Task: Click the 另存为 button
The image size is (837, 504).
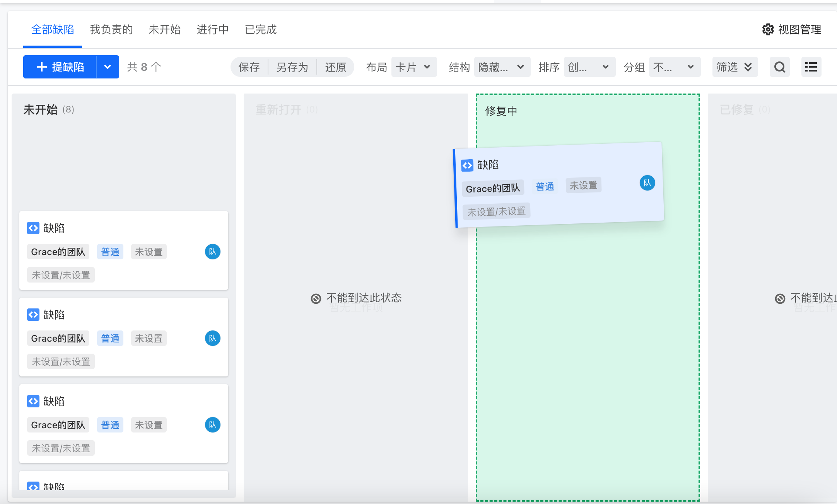Action: click(x=292, y=67)
